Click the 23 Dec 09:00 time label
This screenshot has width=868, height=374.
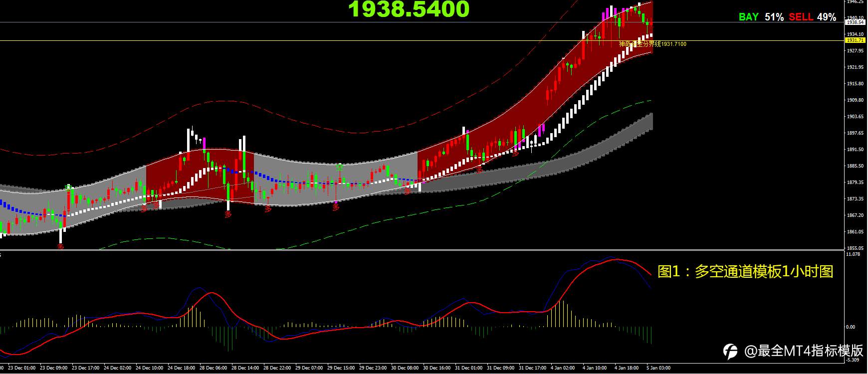(54, 368)
